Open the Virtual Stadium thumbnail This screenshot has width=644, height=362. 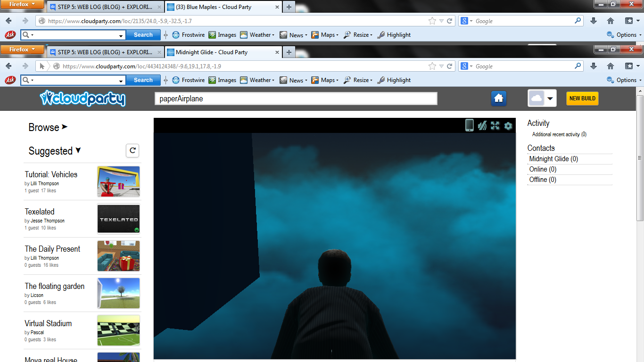[x=118, y=330]
